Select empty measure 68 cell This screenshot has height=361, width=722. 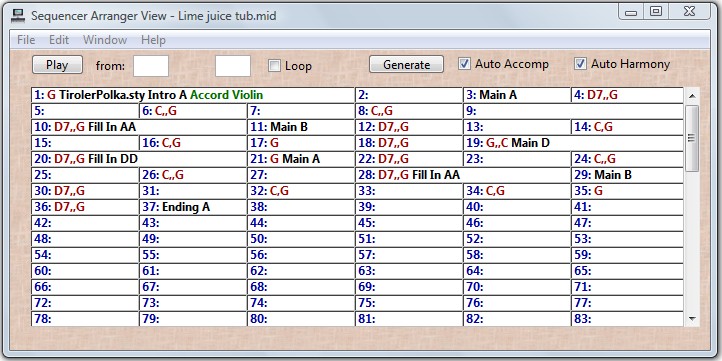pyautogui.click(x=301, y=286)
